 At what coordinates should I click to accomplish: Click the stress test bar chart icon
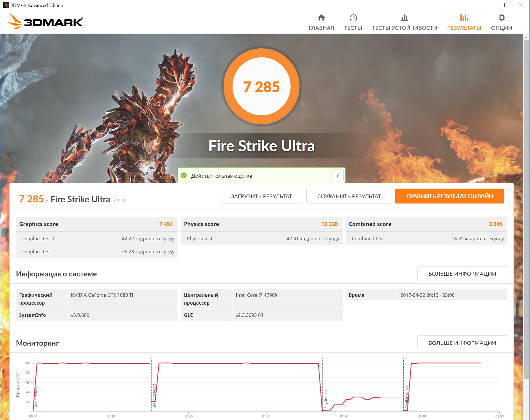(x=404, y=18)
